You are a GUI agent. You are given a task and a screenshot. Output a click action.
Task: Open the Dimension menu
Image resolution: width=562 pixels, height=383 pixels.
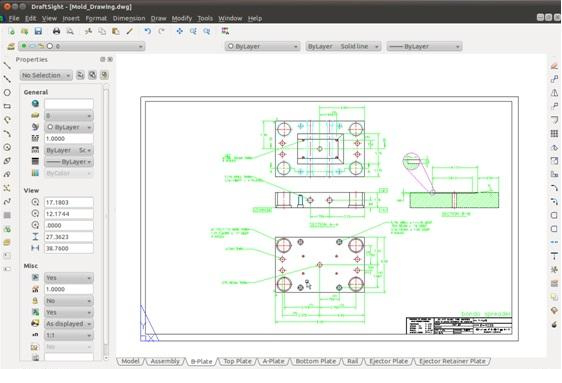129,18
